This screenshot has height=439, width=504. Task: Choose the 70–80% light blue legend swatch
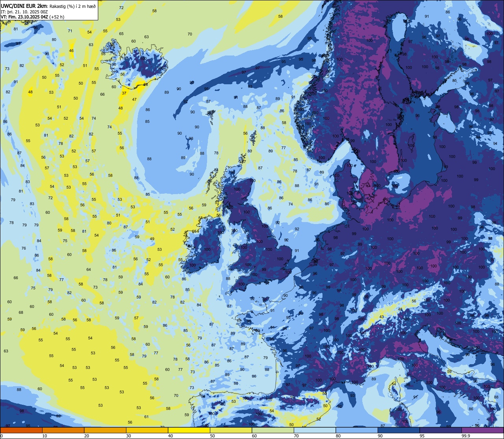(x=315, y=430)
